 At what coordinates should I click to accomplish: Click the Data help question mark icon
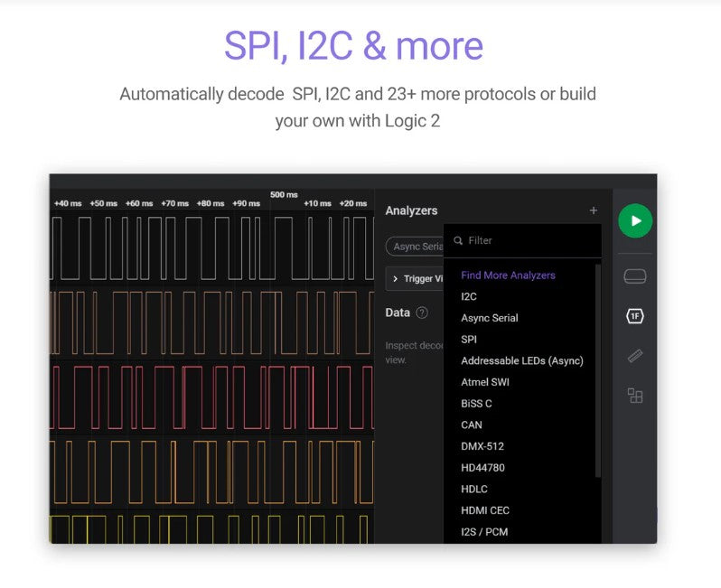coord(422,313)
